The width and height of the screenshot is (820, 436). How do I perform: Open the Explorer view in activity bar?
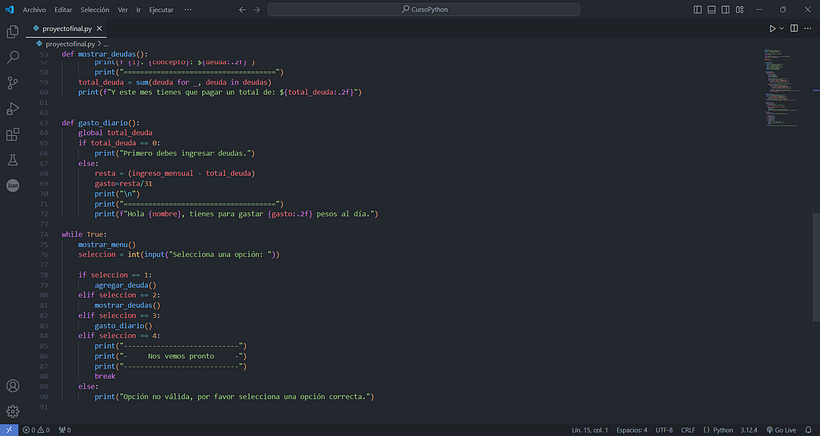tap(13, 32)
